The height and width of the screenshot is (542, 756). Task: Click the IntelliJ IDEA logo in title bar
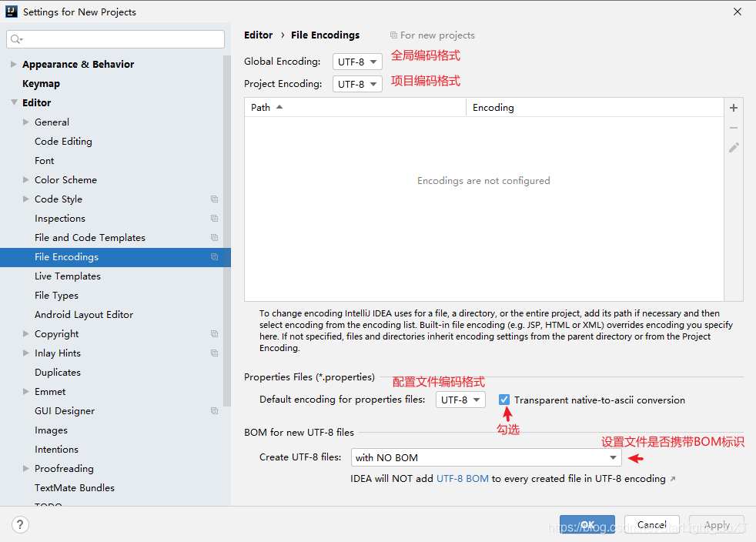point(12,12)
